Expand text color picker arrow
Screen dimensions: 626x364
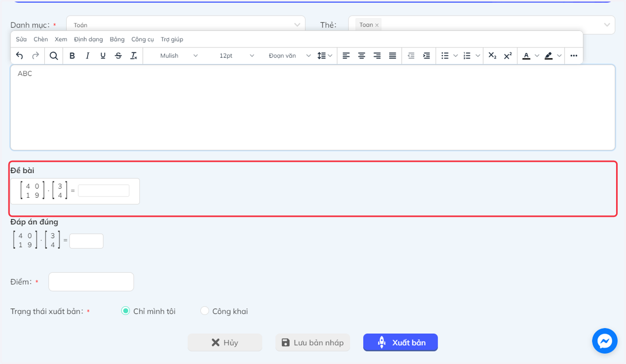pos(536,56)
